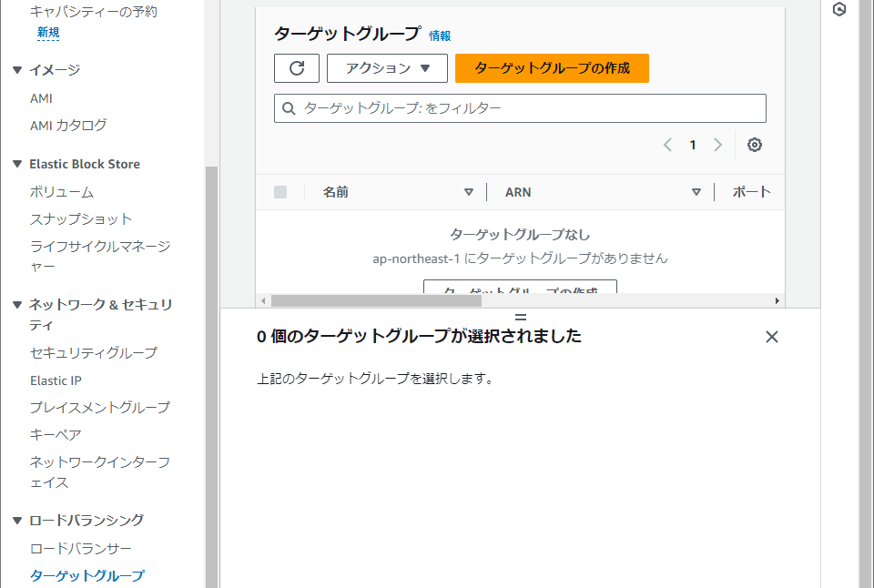Click the sort dropdown arrow on the ARN column
This screenshot has width=874, height=588.
click(696, 192)
